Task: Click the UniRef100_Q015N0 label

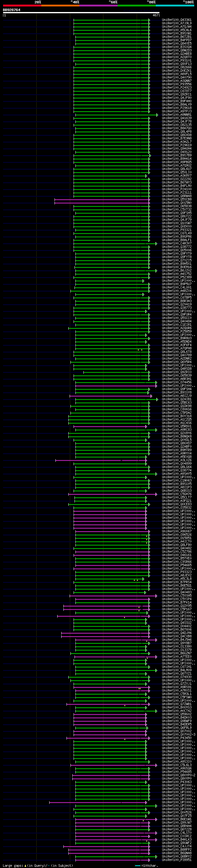Action: click(x=177, y=203)
